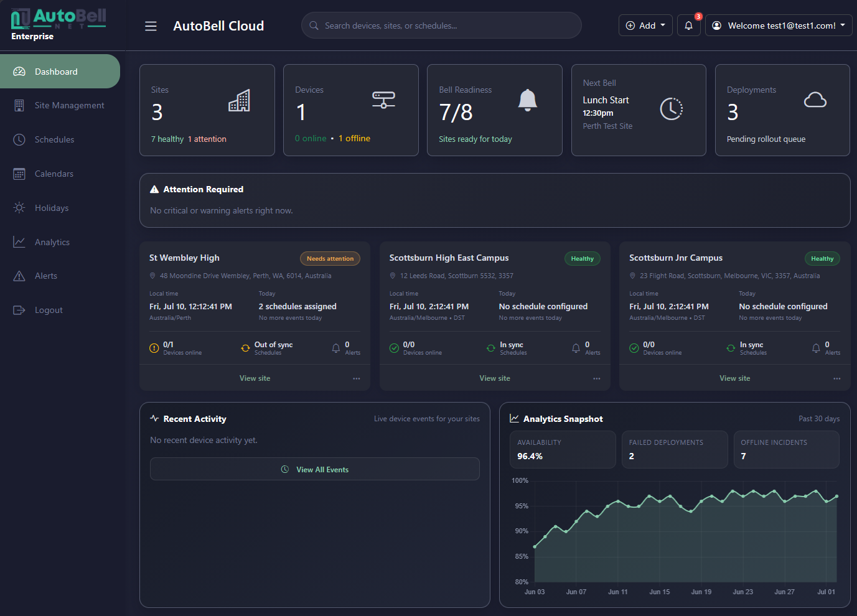Click Scottsburn Jnr Campus alerts bell icon

pos(816,348)
